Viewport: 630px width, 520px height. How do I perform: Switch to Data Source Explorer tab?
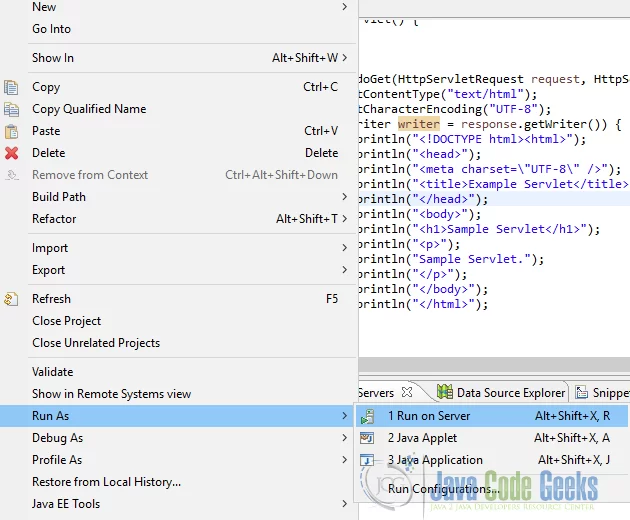point(502,393)
